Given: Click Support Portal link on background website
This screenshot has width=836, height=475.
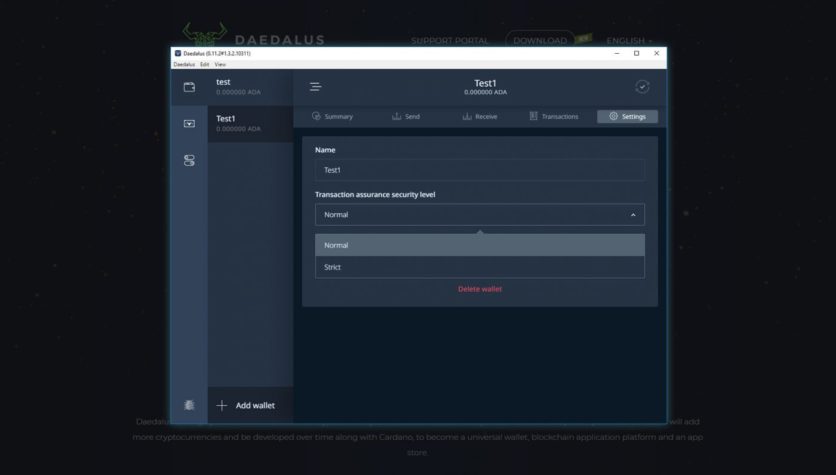Looking at the screenshot, I should point(449,41).
